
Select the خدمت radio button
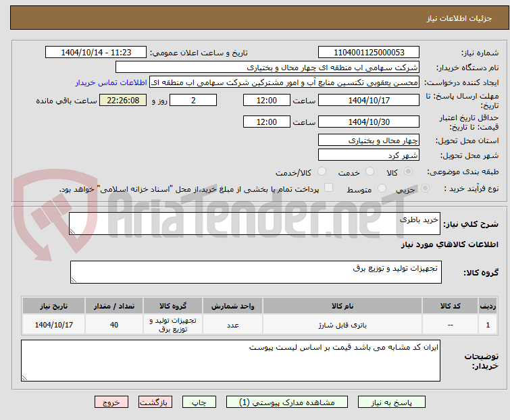369,172
